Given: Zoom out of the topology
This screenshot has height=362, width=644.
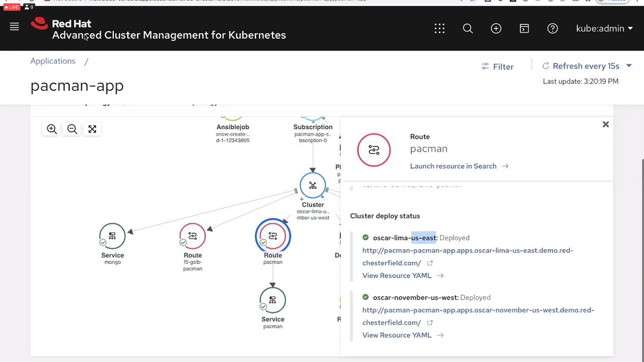Looking at the screenshot, I should 72,129.
